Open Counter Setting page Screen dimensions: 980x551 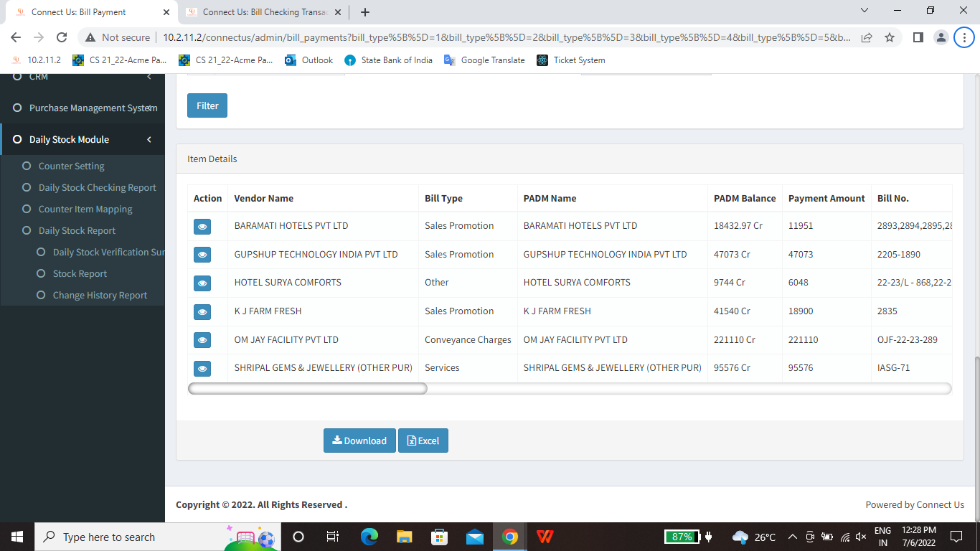click(71, 166)
